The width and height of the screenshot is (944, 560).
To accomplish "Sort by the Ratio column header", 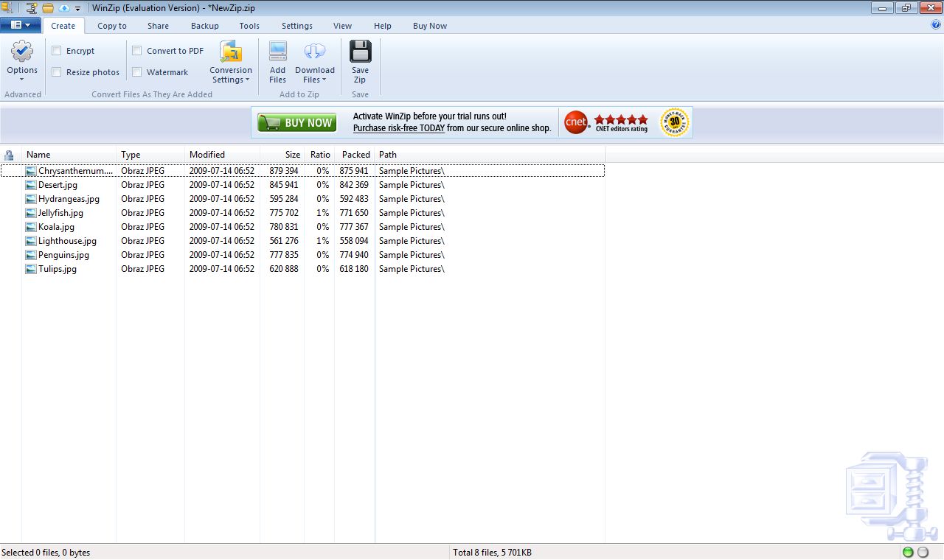I will [319, 155].
